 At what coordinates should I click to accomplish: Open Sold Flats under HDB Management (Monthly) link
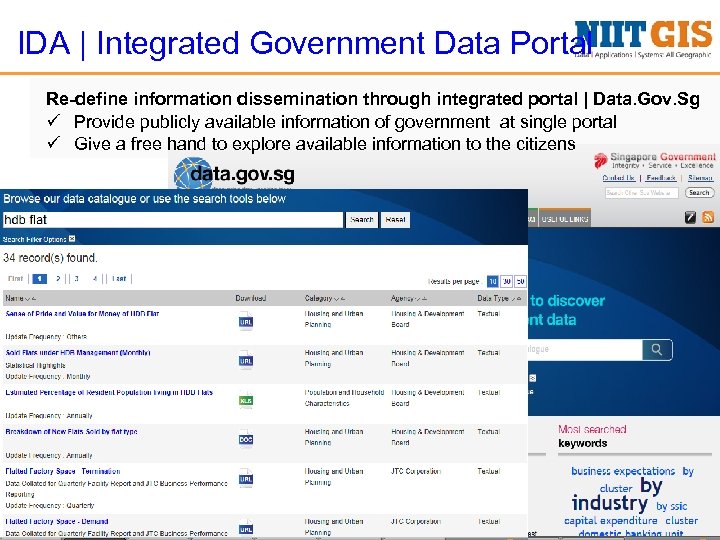(78, 353)
